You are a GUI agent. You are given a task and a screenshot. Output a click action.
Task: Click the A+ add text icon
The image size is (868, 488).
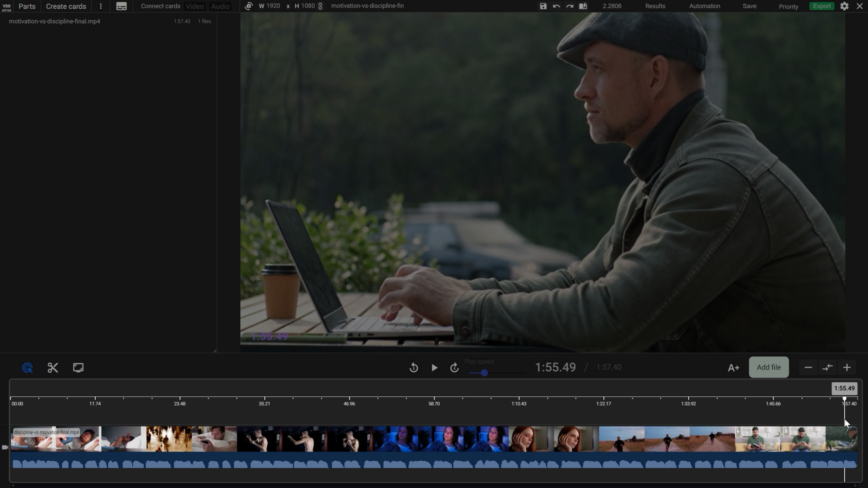(x=733, y=368)
